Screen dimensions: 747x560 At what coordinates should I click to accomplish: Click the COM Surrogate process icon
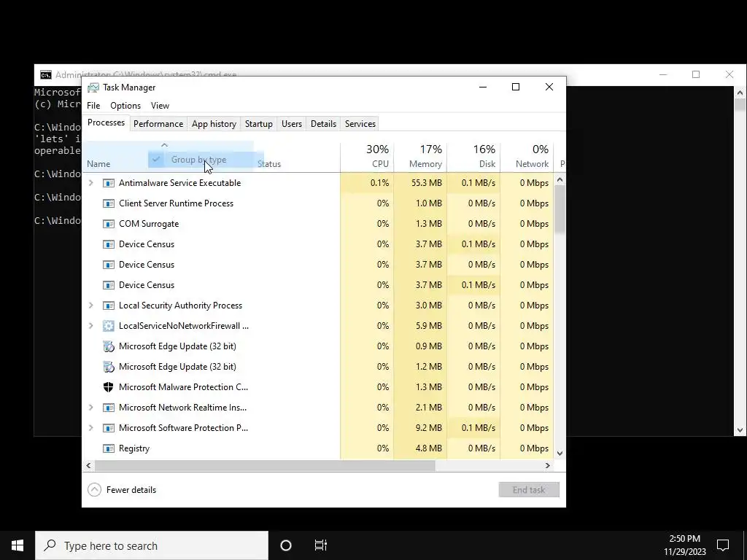109,224
